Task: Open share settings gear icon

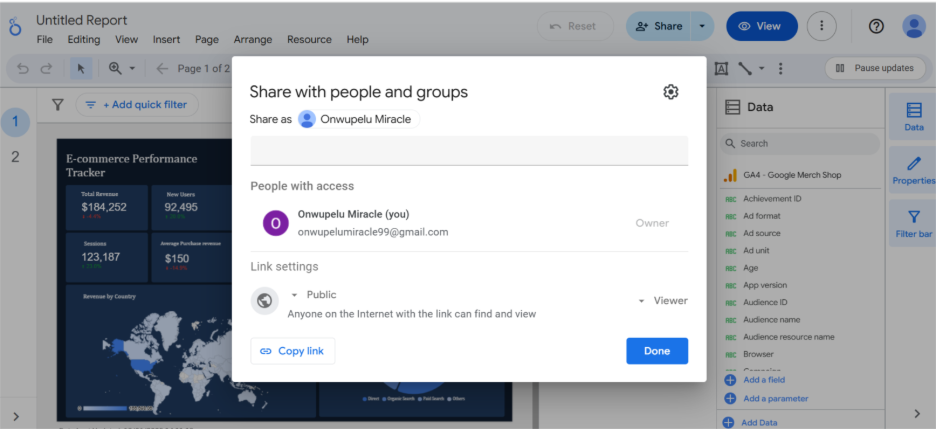Action: (671, 92)
